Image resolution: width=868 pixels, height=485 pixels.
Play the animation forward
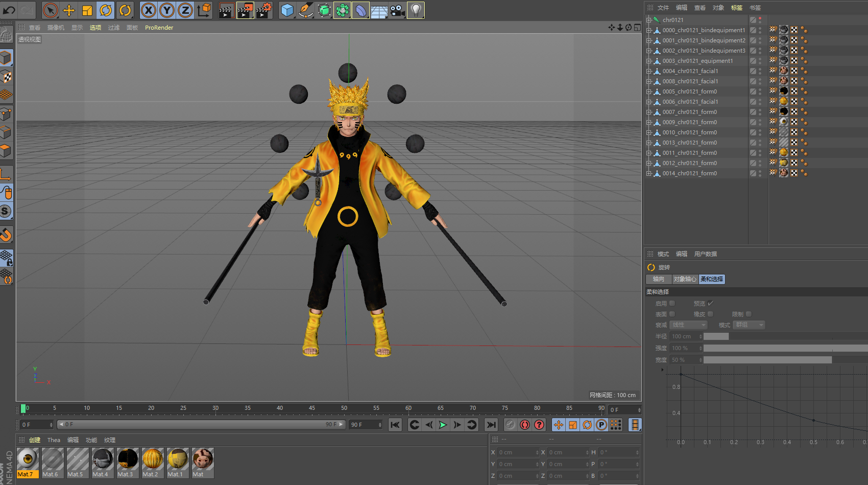pos(443,425)
